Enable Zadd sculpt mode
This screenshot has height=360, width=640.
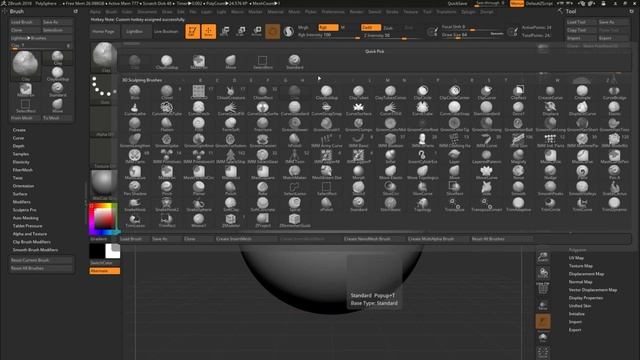tap(371, 27)
